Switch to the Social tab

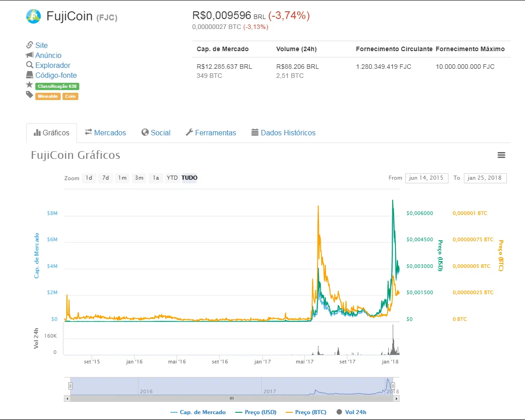click(x=156, y=133)
